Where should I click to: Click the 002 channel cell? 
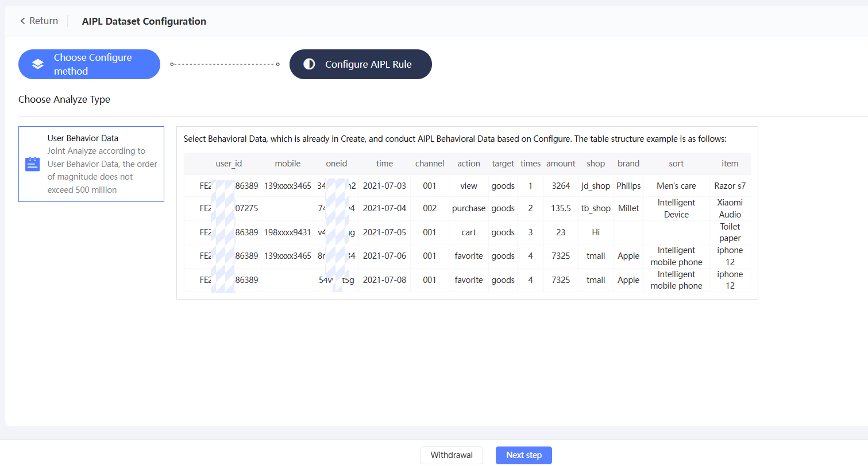point(430,208)
